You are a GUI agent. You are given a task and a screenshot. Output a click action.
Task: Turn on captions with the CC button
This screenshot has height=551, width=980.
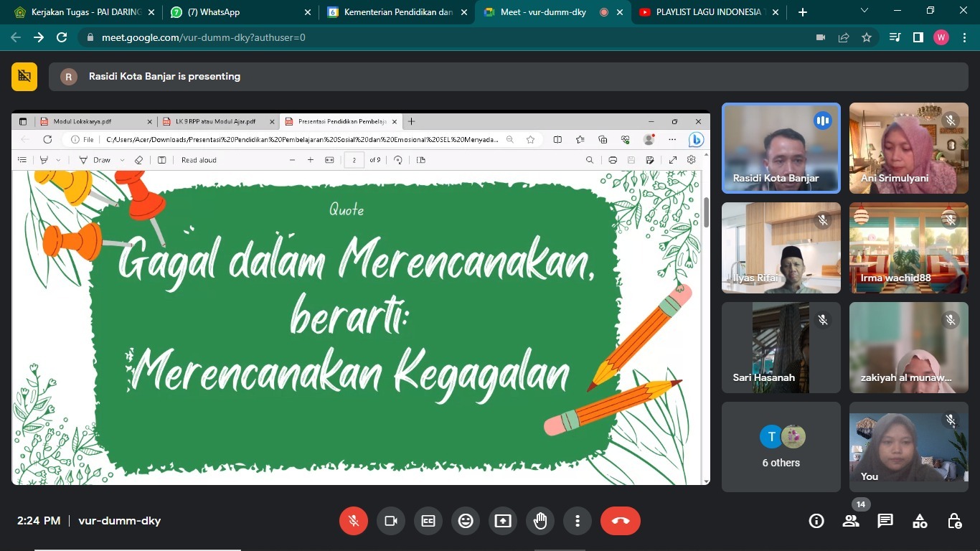[428, 521]
